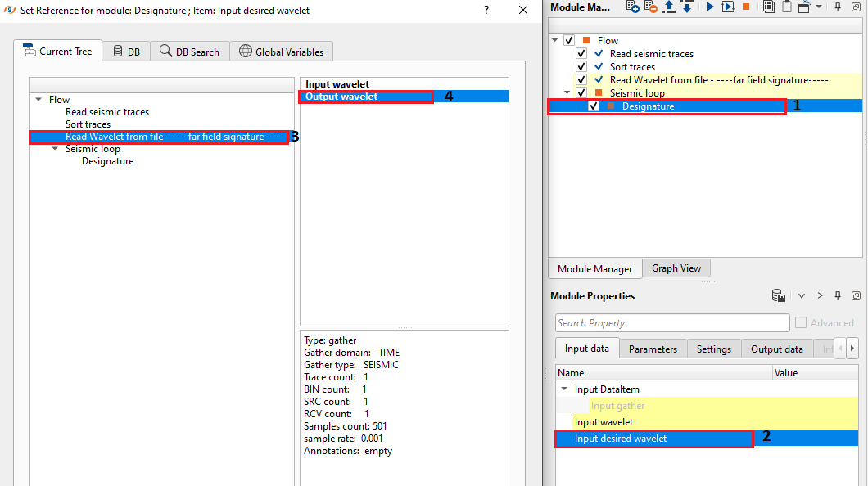
Task: Uncheck the Read seismic traces checkbox
Action: coord(581,54)
